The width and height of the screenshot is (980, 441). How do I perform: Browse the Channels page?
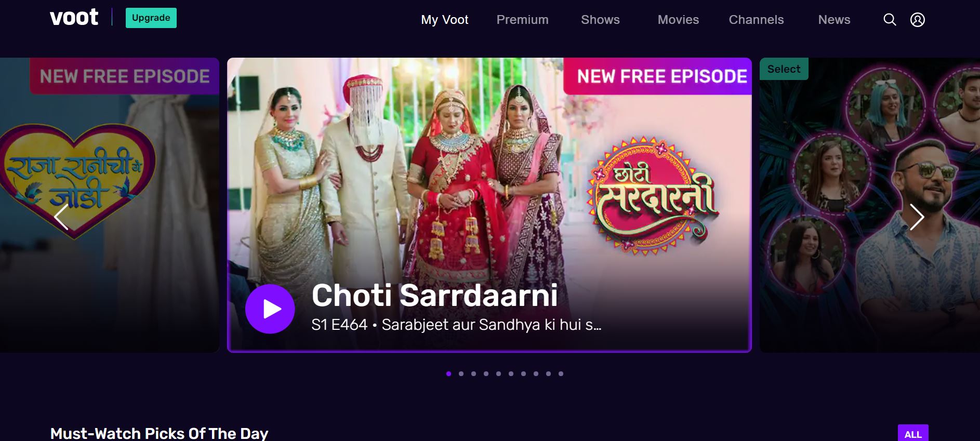coord(756,20)
